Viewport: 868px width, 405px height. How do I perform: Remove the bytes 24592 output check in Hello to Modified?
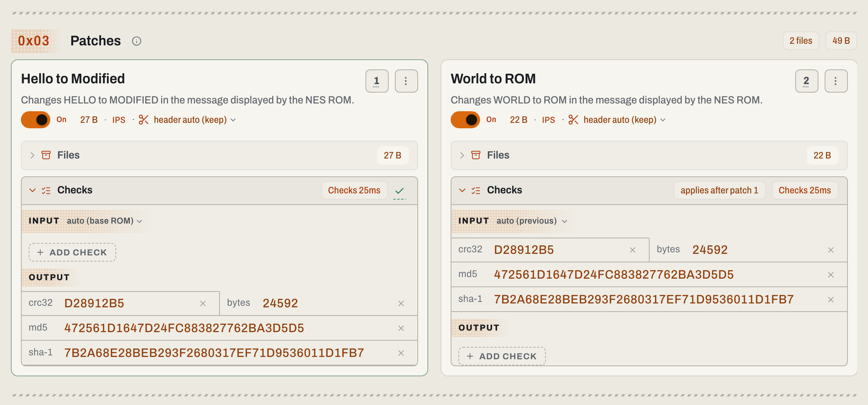pyautogui.click(x=401, y=303)
